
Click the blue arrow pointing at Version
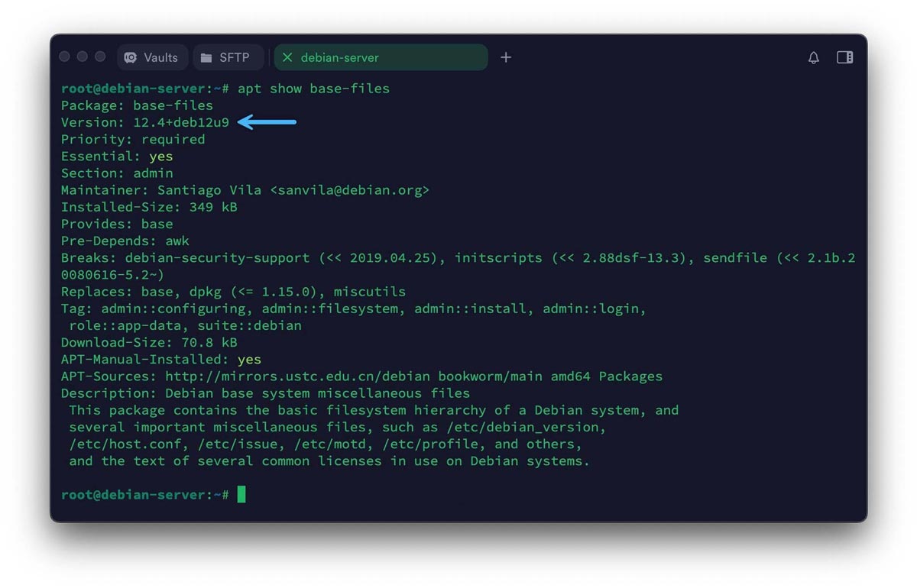pyautogui.click(x=267, y=122)
